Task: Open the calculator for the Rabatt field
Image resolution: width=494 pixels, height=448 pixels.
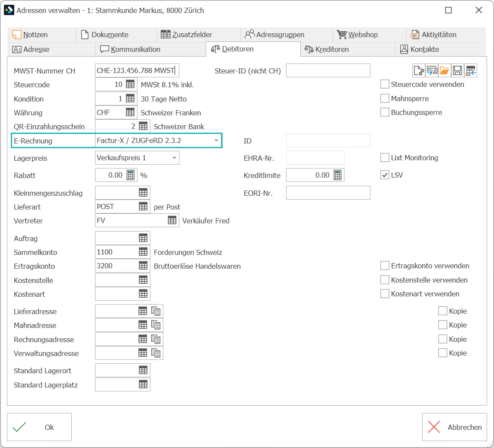Action: (131, 175)
